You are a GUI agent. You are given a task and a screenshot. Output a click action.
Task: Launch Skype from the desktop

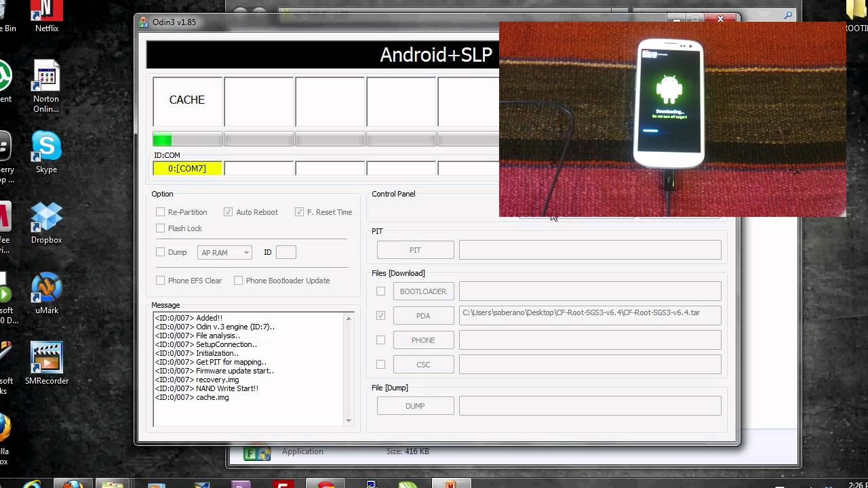[46, 152]
